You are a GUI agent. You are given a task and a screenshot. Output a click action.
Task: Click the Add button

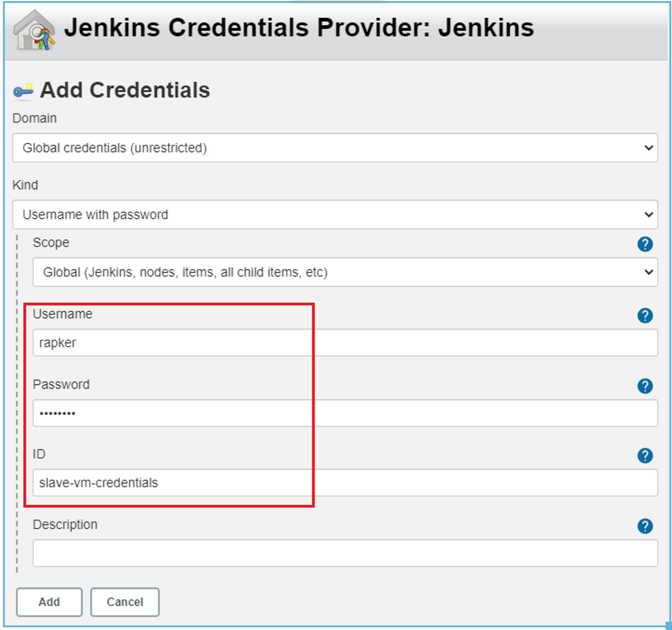pos(49,602)
